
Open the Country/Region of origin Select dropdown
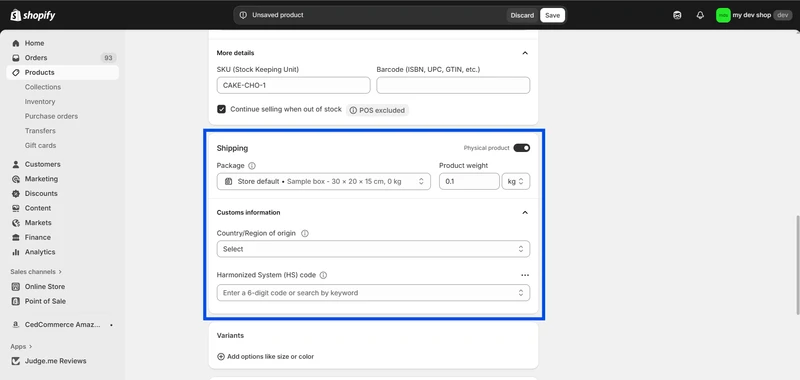tap(373, 249)
